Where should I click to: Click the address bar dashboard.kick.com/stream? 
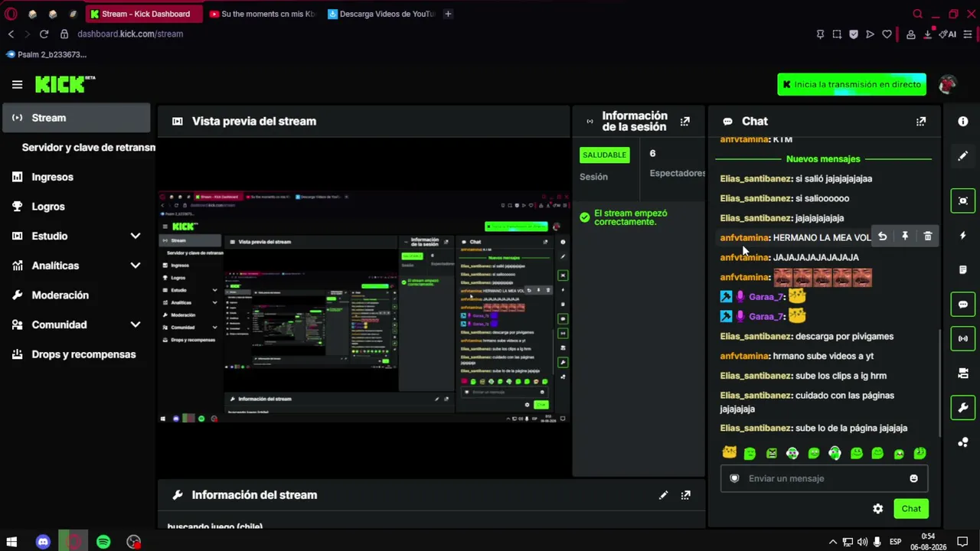click(x=130, y=34)
